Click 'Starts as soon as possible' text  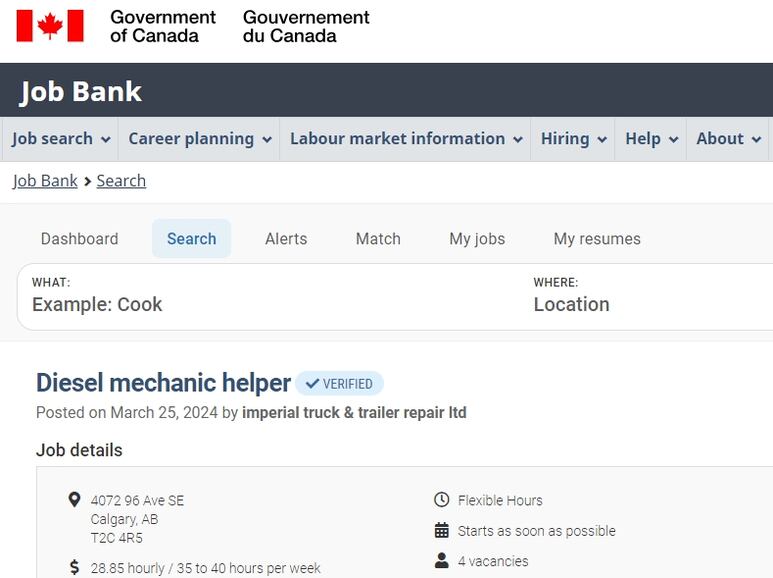(537, 531)
